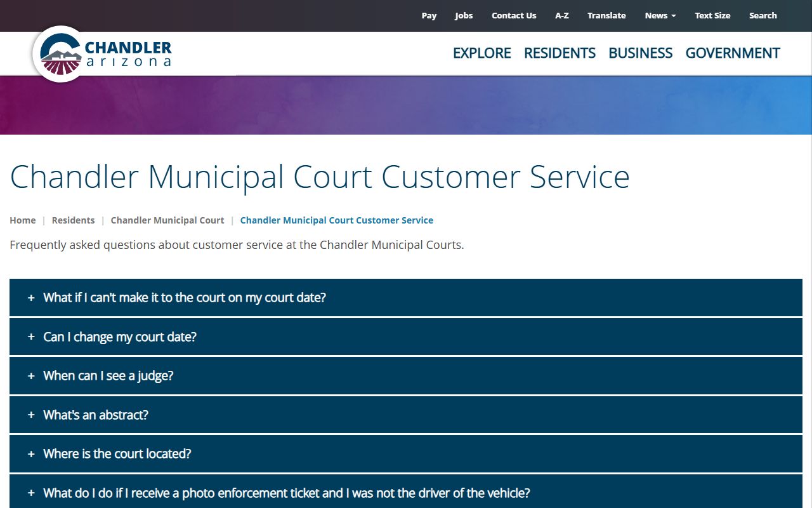Go to Home breadcrumb
The image size is (812, 508).
(23, 220)
